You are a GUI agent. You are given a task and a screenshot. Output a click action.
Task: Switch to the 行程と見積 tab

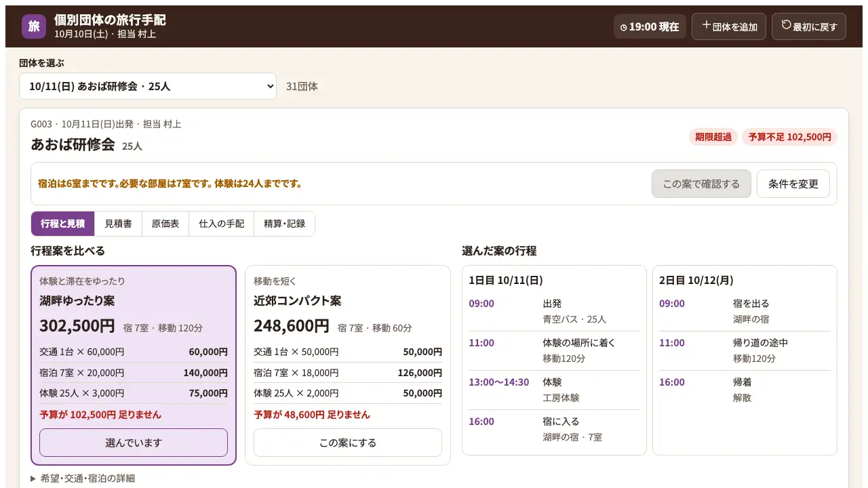click(x=62, y=224)
